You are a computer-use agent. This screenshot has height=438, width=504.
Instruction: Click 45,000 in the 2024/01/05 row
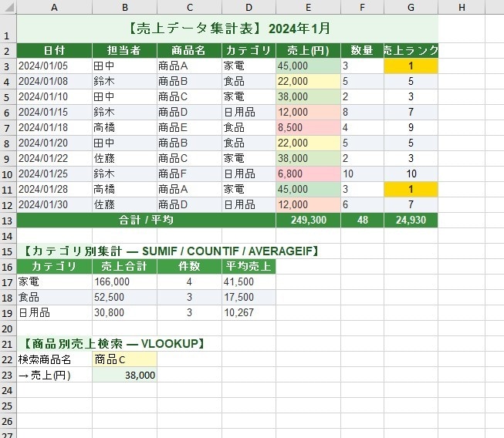point(308,66)
